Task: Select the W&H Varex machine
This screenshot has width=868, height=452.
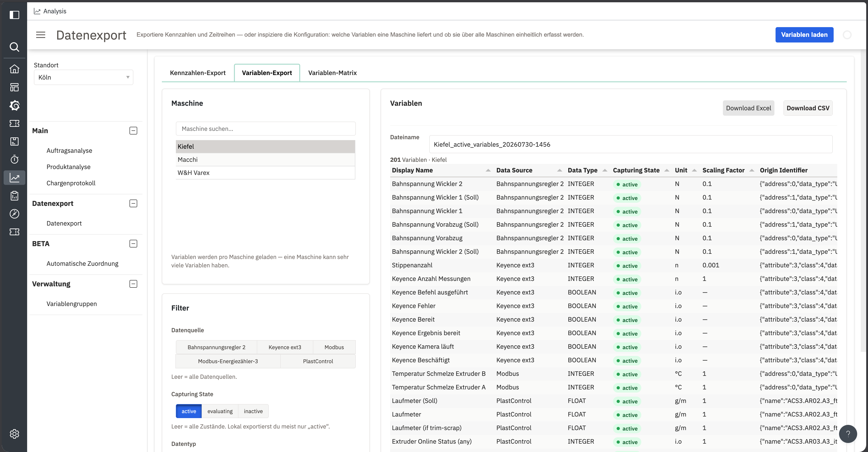Action: coord(266,173)
